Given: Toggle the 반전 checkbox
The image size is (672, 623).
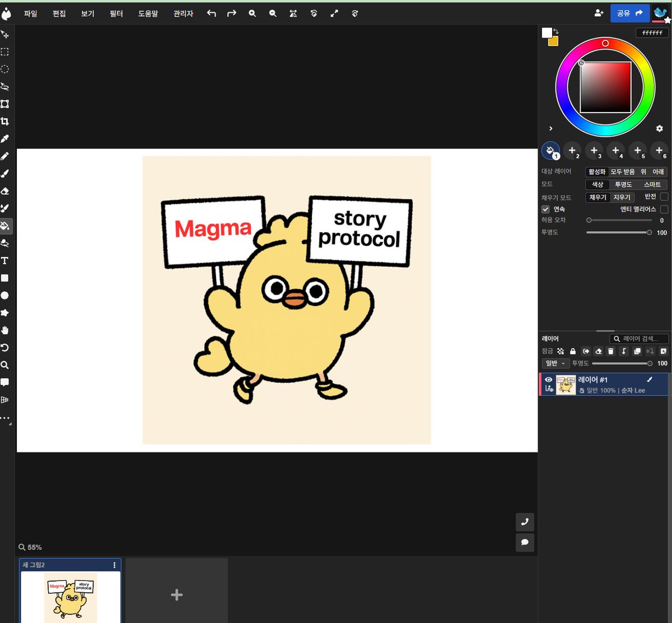Looking at the screenshot, I should tap(664, 196).
